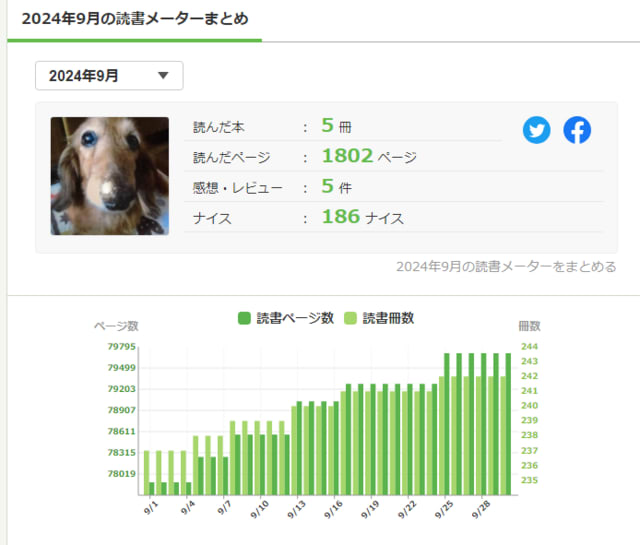
Task: Click the ナイス row label
Action: click(212, 218)
